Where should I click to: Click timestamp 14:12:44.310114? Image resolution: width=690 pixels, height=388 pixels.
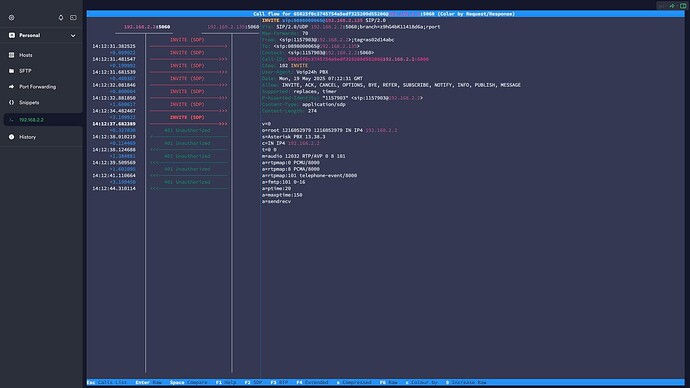pos(114,189)
